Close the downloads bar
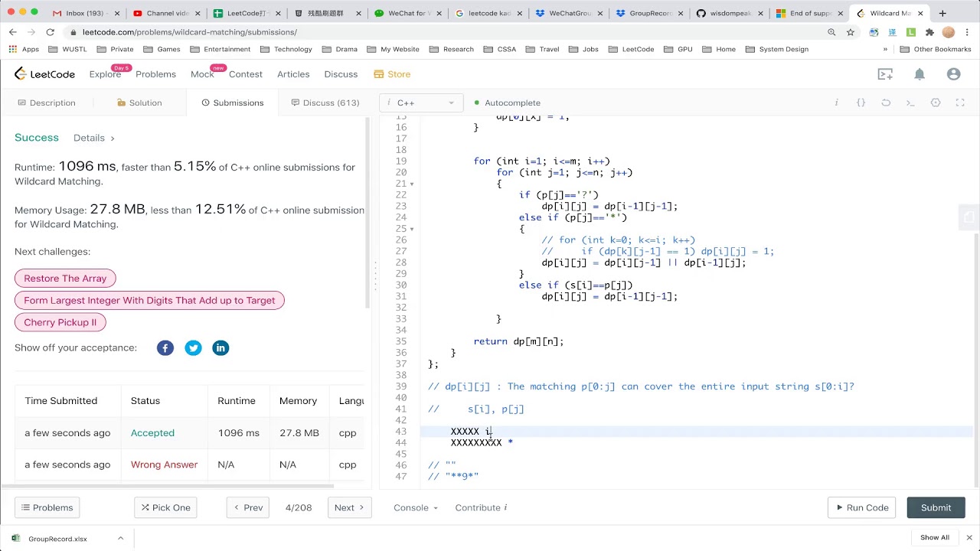 click(969, 537)
